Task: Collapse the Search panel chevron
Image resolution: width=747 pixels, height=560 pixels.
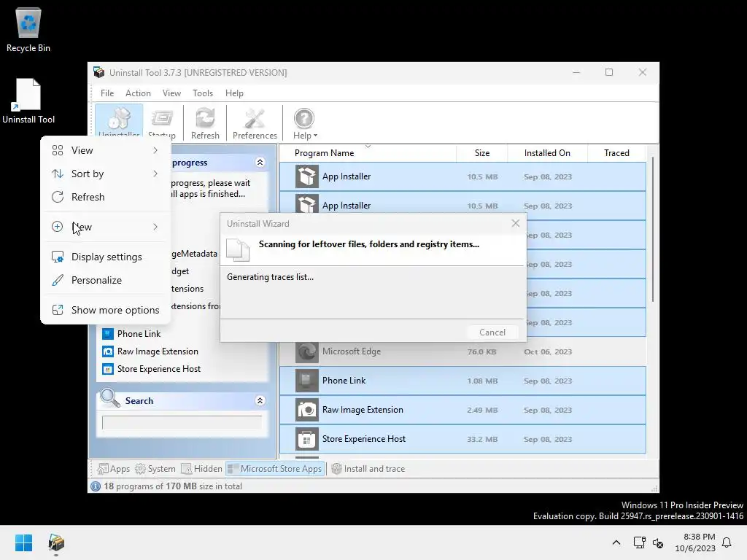Action: pos(260,400)
